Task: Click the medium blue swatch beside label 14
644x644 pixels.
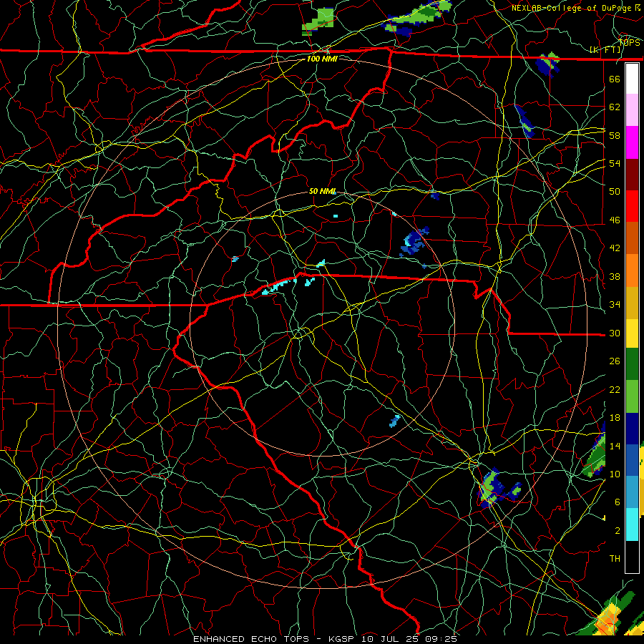Action: [x=632, y=460]
